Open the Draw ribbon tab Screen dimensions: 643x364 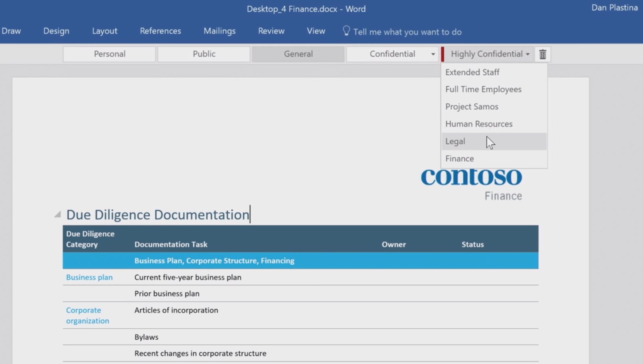[x=11, y=31]
